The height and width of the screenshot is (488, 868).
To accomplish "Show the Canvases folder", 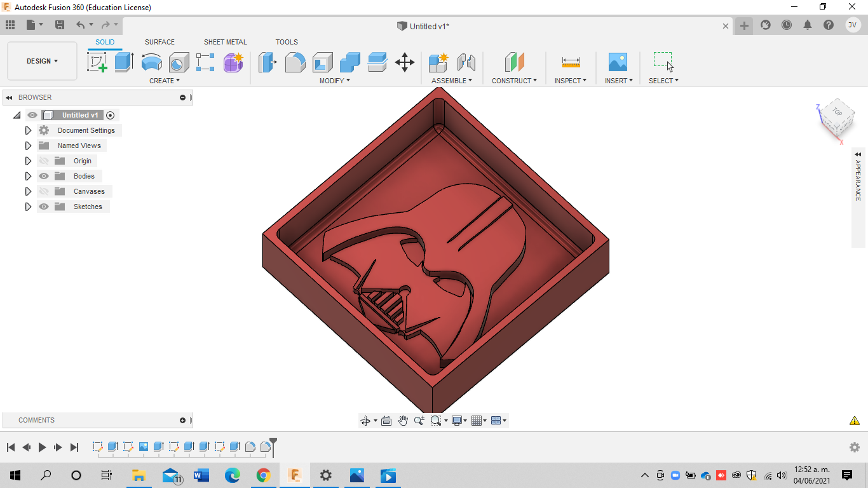I will pos(44,191).
